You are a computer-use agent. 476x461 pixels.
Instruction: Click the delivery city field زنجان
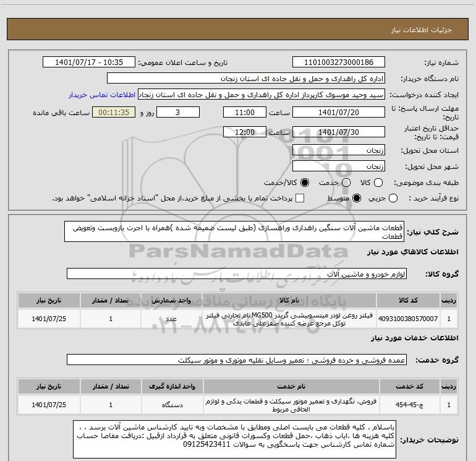(339, 166)
